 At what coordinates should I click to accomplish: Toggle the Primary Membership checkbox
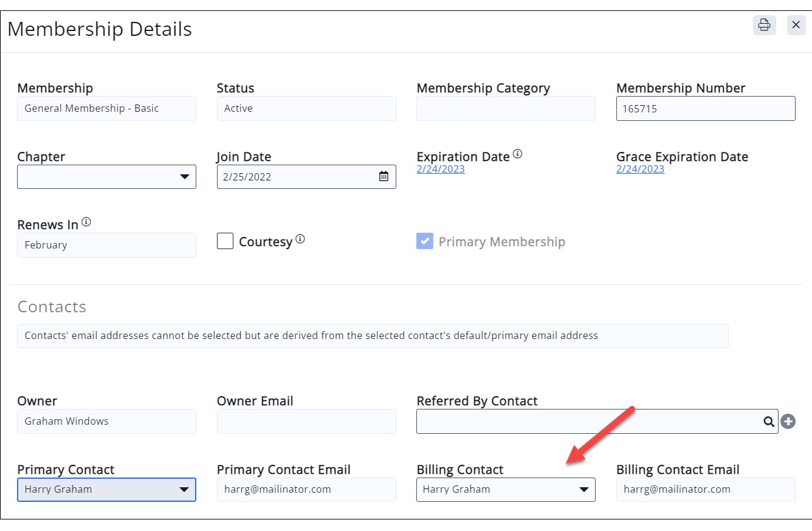coord(424,241)
